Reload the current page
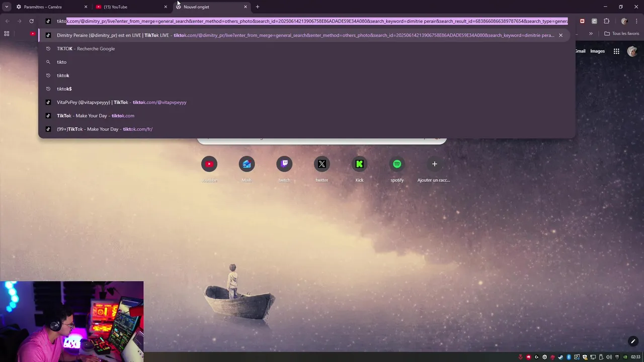The image size is (644, 362). (31, 21)
